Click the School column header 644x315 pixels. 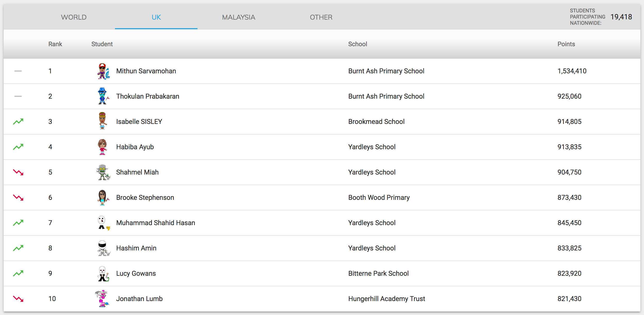(x=358, y=44)
